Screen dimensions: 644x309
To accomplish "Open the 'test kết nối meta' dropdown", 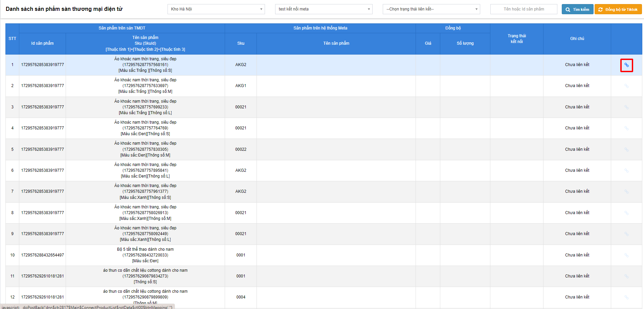I will coord(324,9).
